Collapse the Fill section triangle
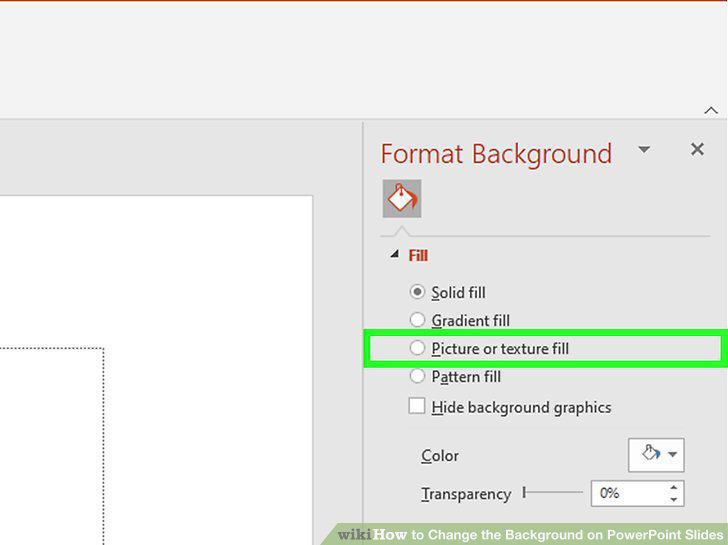 pyautogui.click(x=395, y=254)
